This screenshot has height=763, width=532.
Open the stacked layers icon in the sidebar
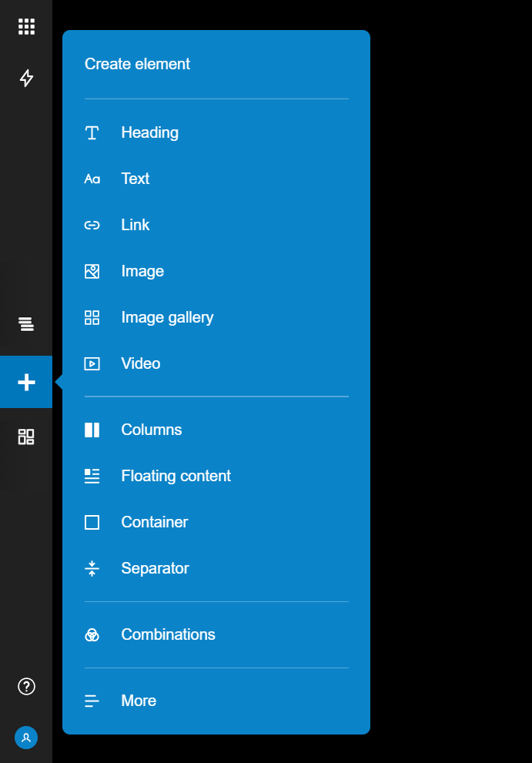pos(26,323)
